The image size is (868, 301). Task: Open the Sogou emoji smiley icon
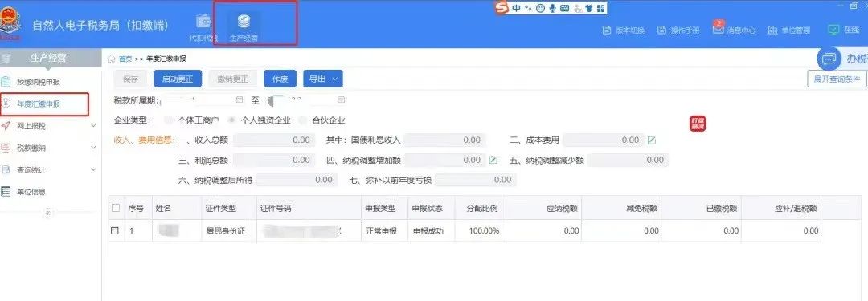click(x=540, y=8)
